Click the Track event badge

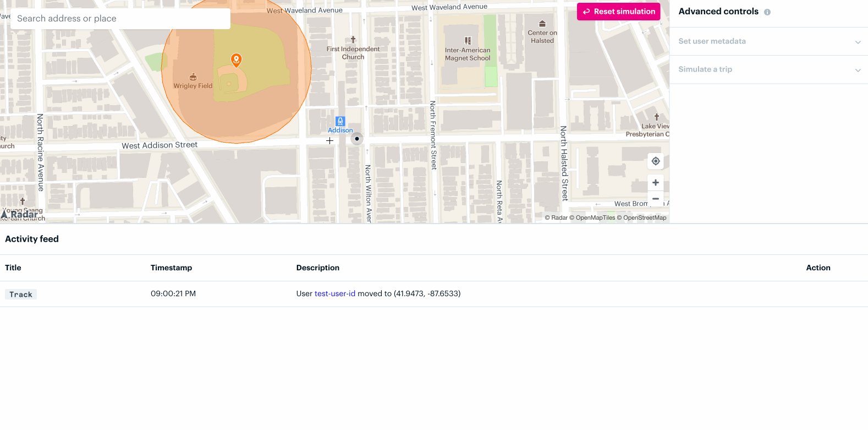click(x=21, y=295)
